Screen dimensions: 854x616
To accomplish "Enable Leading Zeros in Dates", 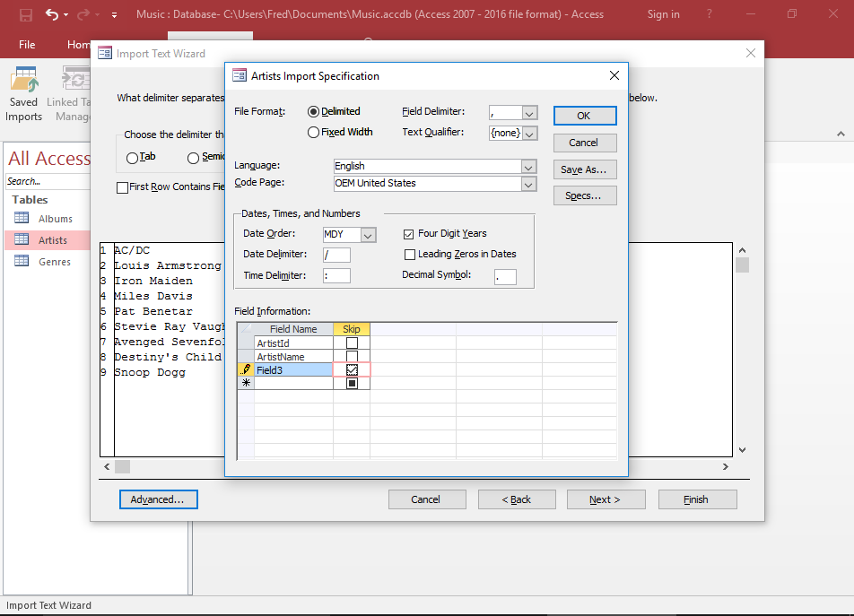I will (x=410, y=255).
